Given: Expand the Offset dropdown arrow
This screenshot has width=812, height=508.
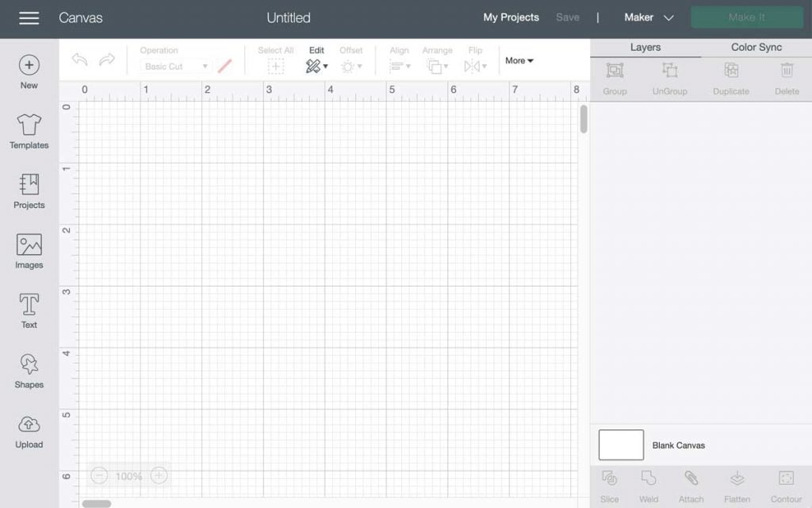Looking at the screenshot, I should (x=359, y=67).
